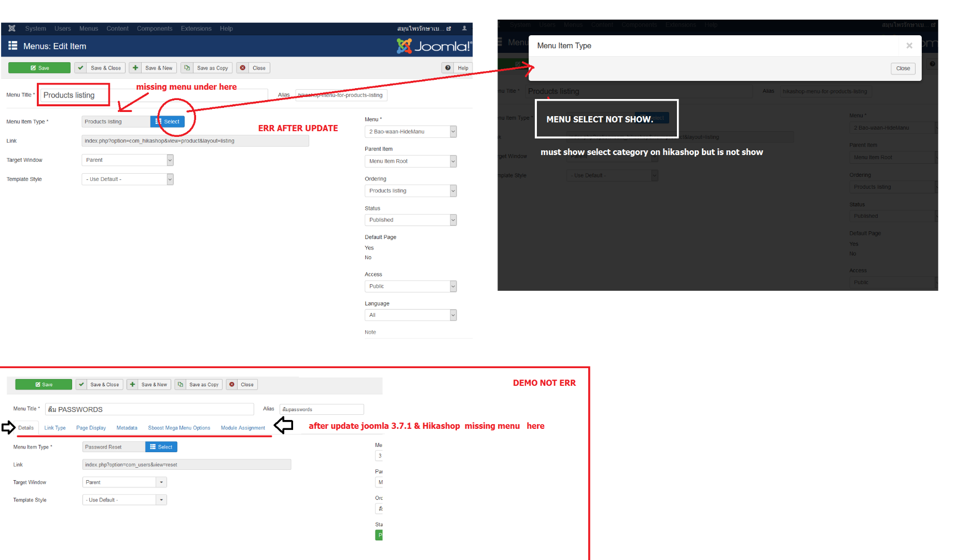Switch to the Page Display tab
This screenshot has width=956, height=560.
point(91,428)
